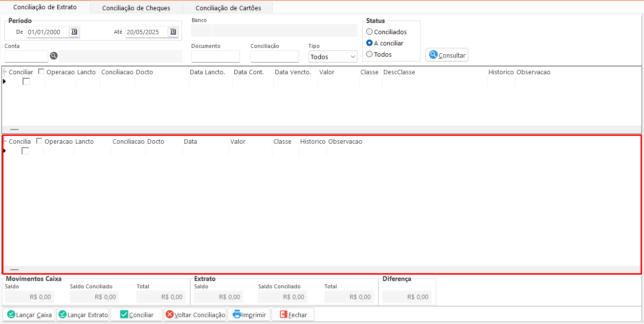Switch to Conciliação de Cartões tab

coord(228,8)
